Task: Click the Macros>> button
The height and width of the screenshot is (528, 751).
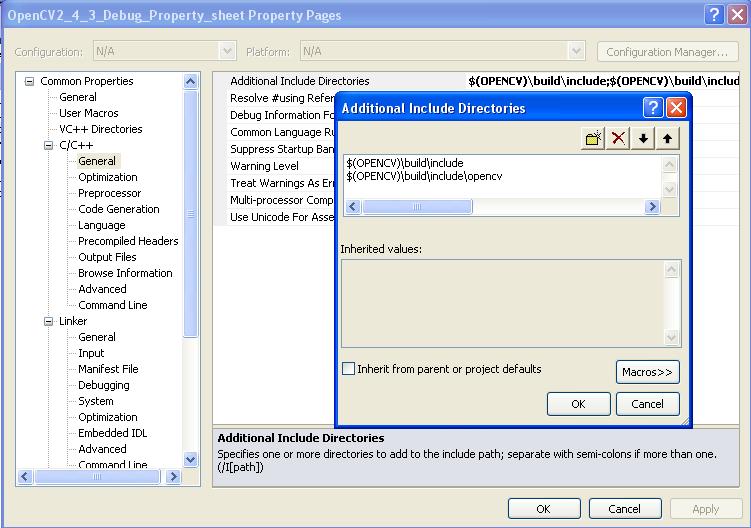Action: click(648, 372)
